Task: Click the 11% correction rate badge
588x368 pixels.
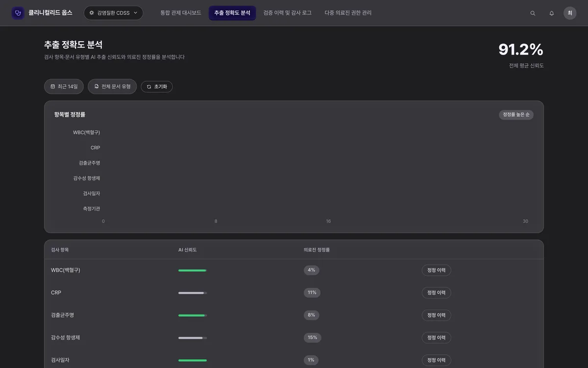Action: point(312,292)
